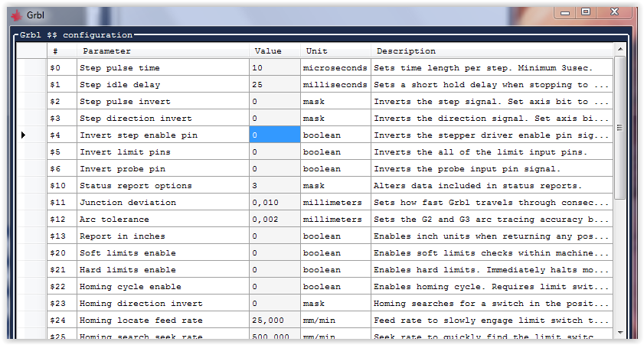
Task: Click the 'Step direction invert' parameter cell
Action: pos(163,118)
